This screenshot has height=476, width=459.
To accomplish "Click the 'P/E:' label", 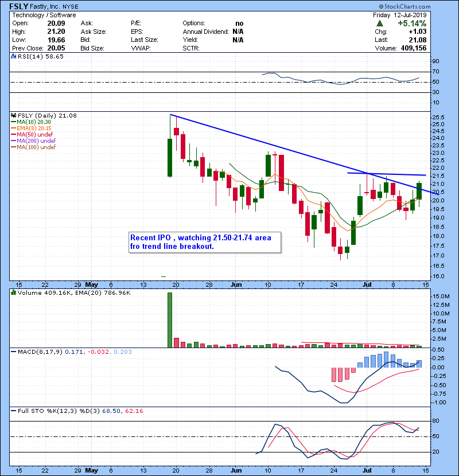I will [136, 24].
